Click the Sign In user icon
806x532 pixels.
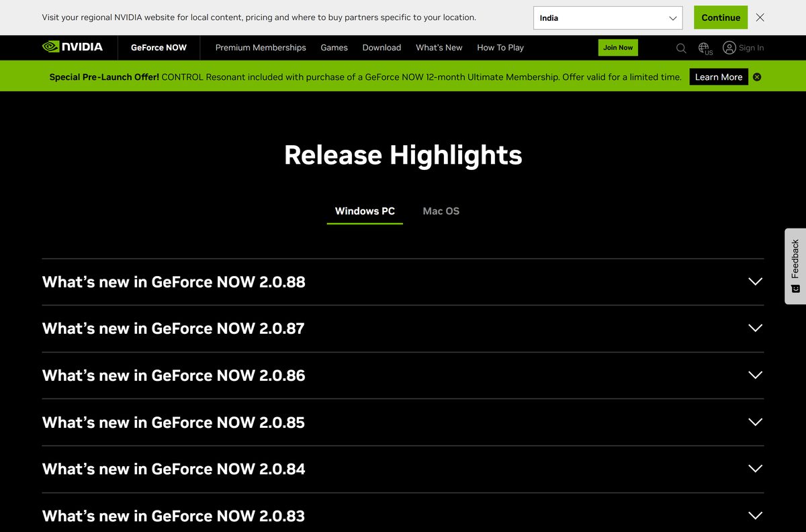[729, 48]
